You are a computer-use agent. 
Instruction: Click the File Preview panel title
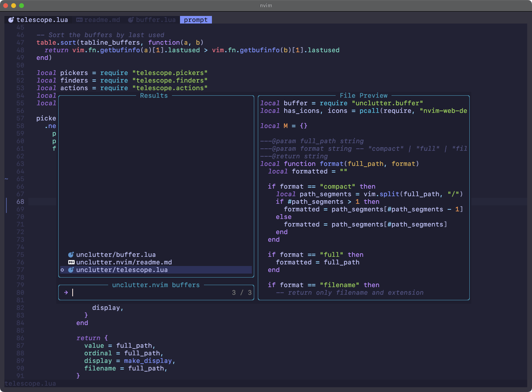pos(364,96)
